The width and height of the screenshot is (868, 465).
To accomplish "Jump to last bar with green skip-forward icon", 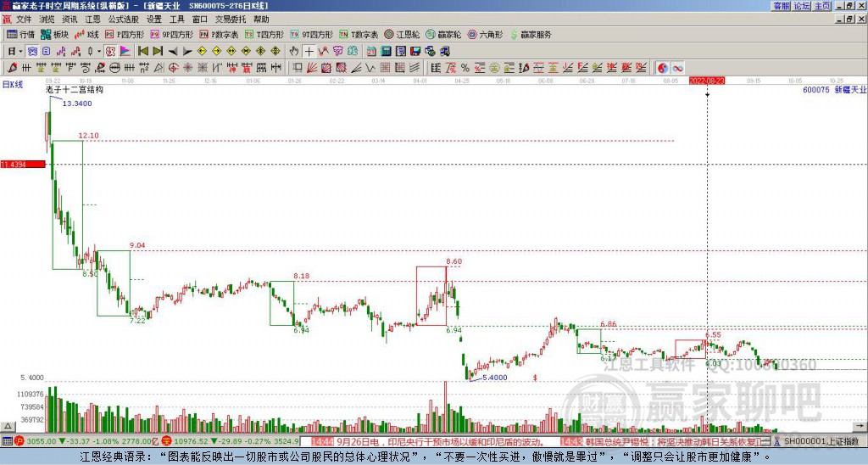I will tap(158, 51).
